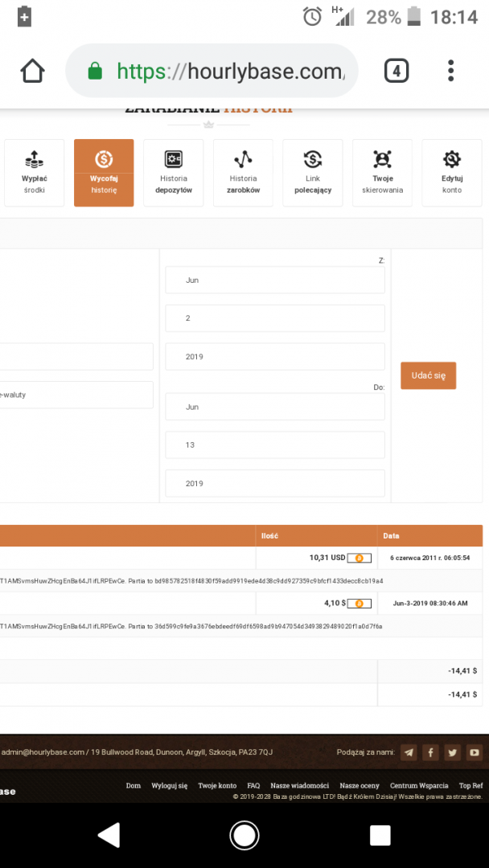
Task: Open the end year dropdown below 13
Action: click(275, 483)
